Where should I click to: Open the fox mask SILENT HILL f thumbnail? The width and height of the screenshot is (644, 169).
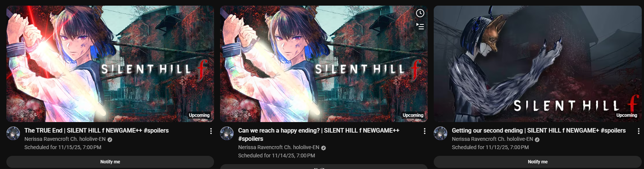click(x=538, y=64)
